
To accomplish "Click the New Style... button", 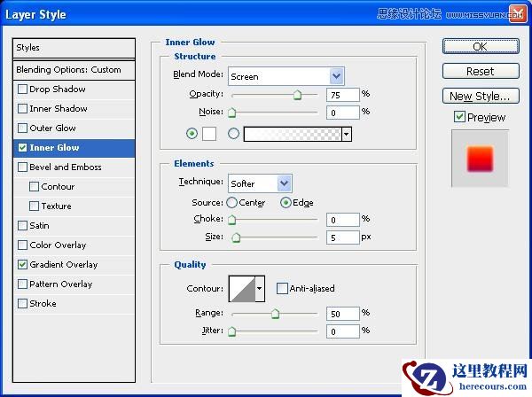I will coord(480,96).
